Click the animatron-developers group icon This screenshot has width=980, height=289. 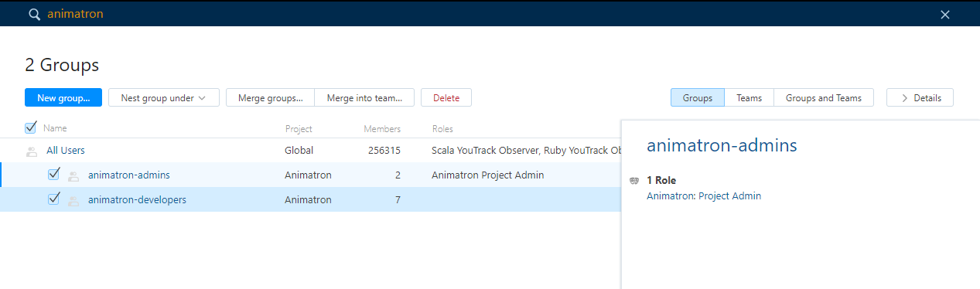73,201
